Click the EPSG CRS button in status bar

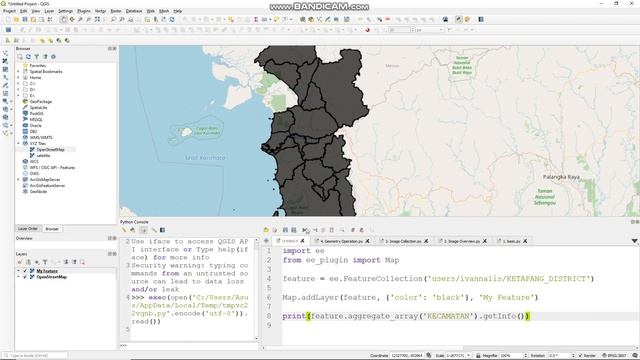tap(614, 356)
